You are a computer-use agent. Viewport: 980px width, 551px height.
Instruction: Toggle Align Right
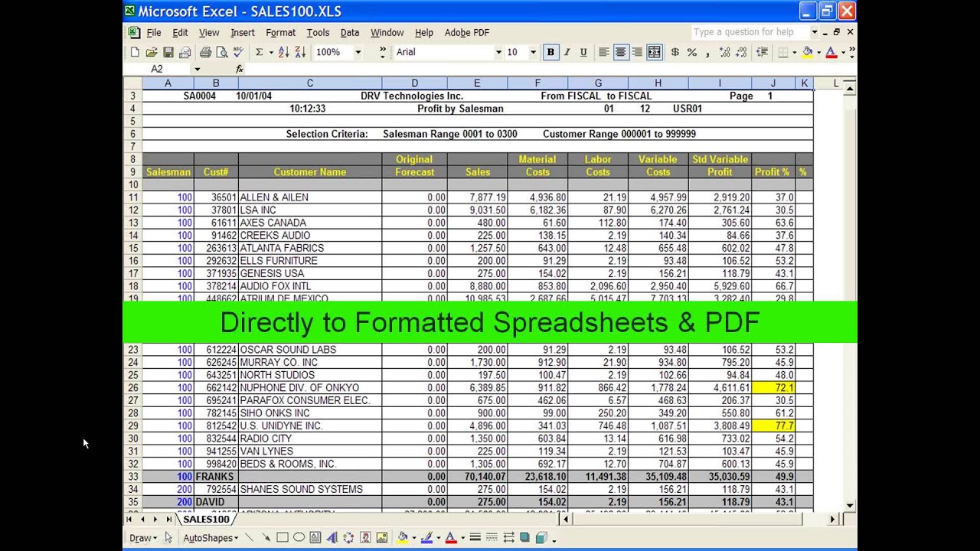pos(638,52)
